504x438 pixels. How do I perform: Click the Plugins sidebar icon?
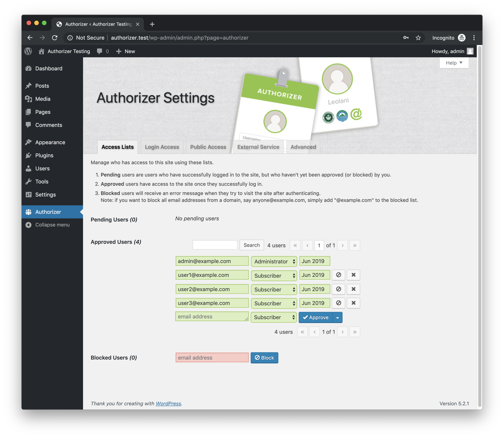(29, 155)
